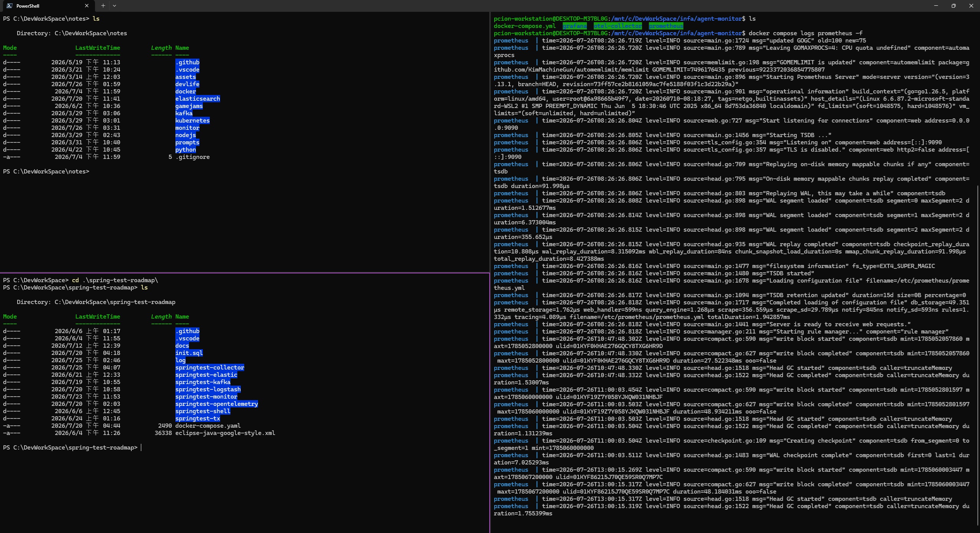
Task: Click the monitor folder name
Action: point(187,128)
